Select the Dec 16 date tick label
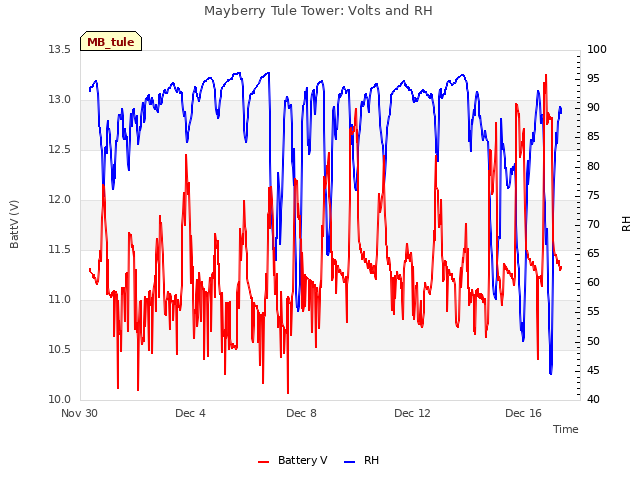640x480 pixels. [x=523, y=413]
